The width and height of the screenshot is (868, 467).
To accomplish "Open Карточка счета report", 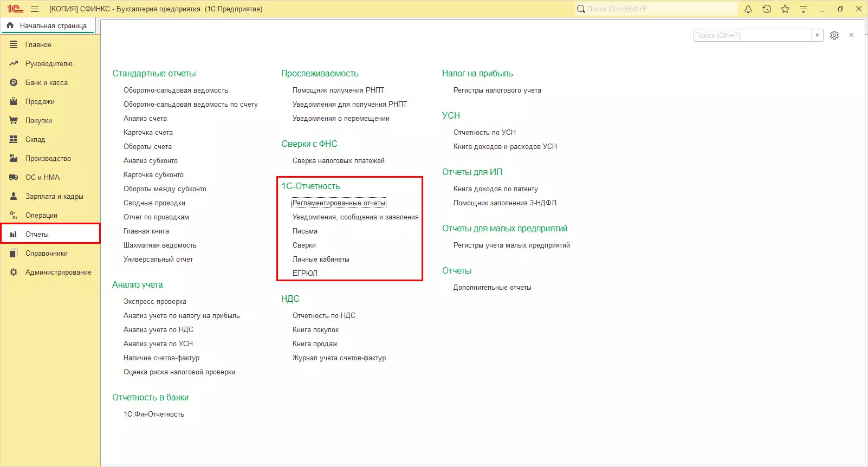I will pos(148,133).
